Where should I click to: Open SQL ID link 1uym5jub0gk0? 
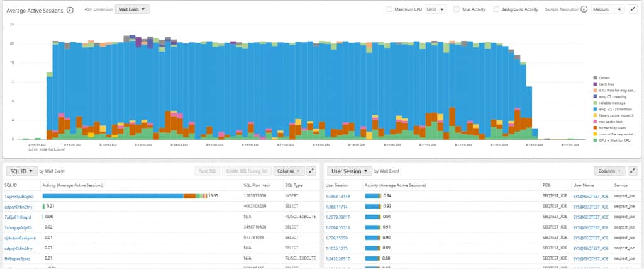(x=19, y=196)
